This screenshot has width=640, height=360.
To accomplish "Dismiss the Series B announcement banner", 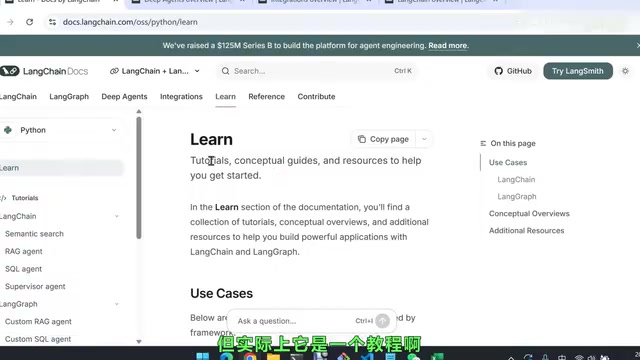I will click(638, 45).
